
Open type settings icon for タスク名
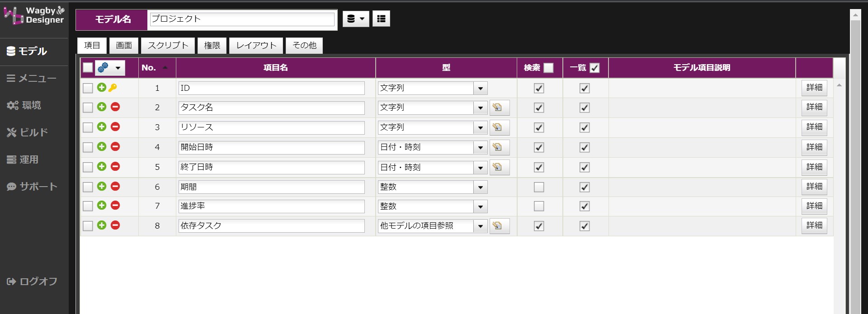500,108
